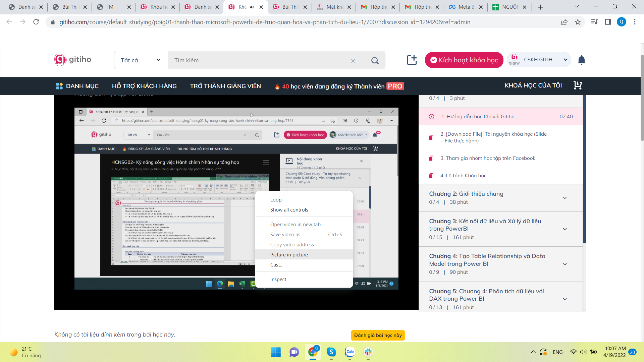644x362 pixels.
Task: Click the Gitiho logo
Action: pos(73,60)
